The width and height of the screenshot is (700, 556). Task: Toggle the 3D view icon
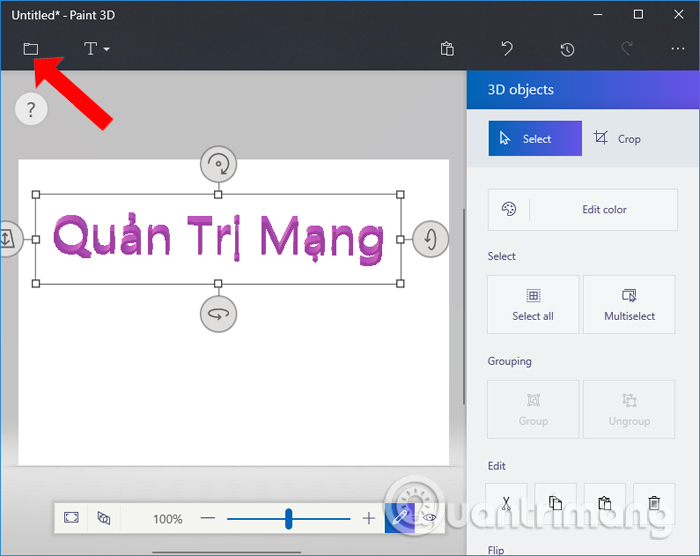coord(104,518)
